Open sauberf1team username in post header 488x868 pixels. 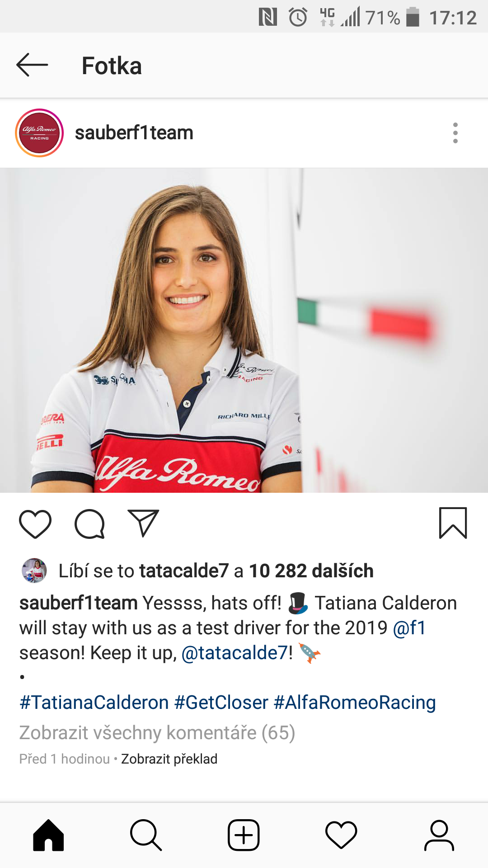click(134, 133)
